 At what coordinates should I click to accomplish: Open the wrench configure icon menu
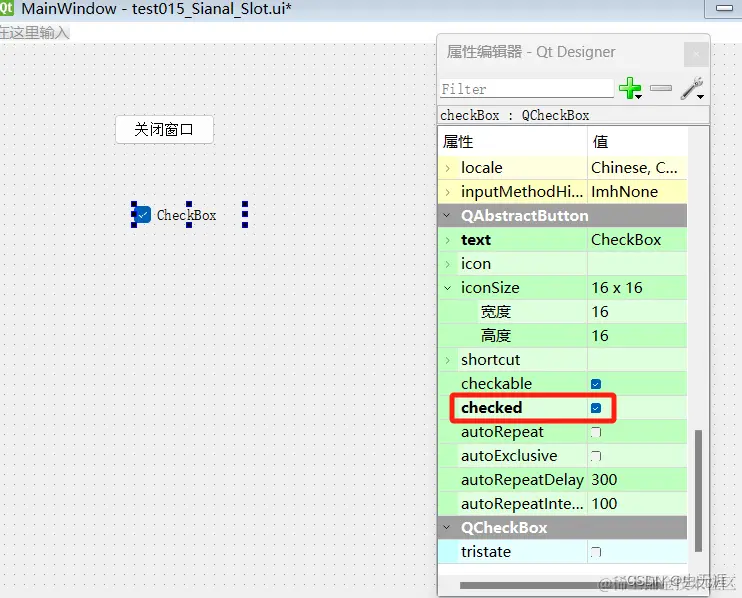coord(692,88)
